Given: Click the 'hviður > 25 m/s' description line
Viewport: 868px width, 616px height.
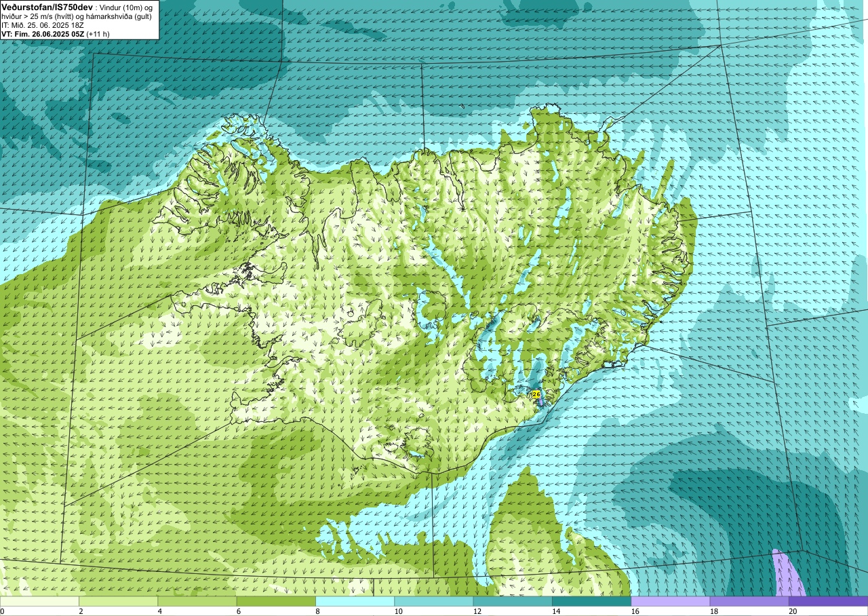Looking at the screenshot, I should pyautogui.click(x=77, y=16).
